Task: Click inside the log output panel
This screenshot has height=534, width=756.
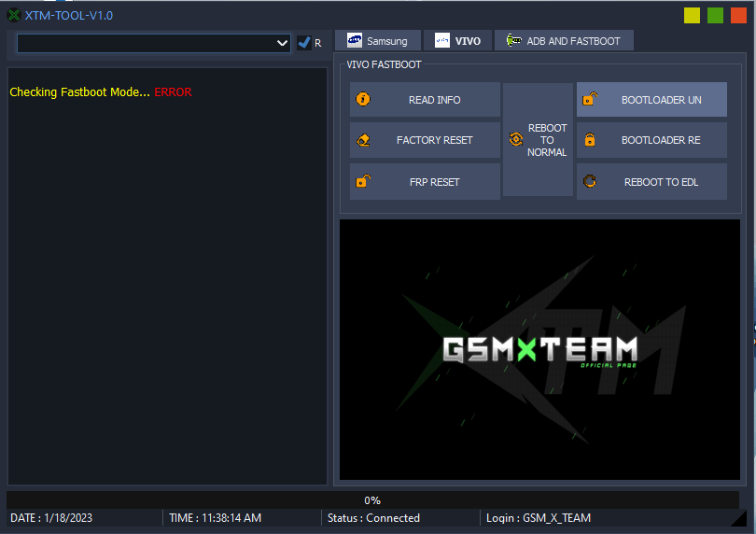Action: point(168,280)
